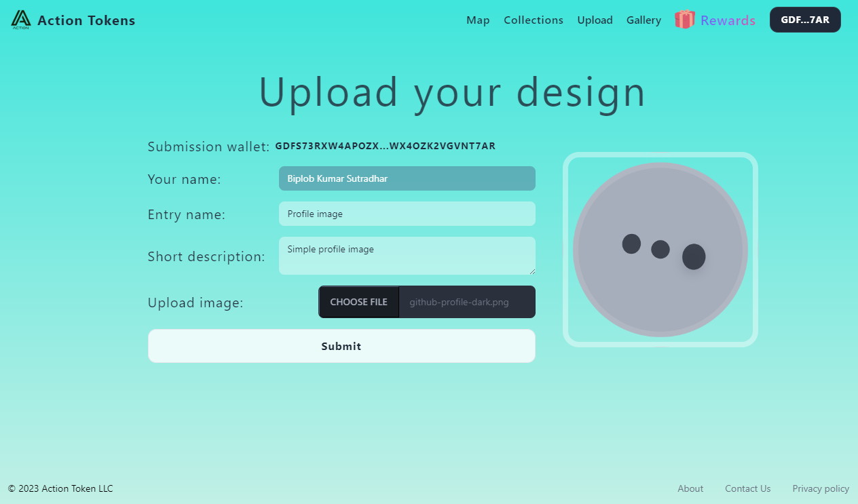Open the Contact Us link
Image resolution: width=858 pixels, height=504 pixels.
point(748,488)
